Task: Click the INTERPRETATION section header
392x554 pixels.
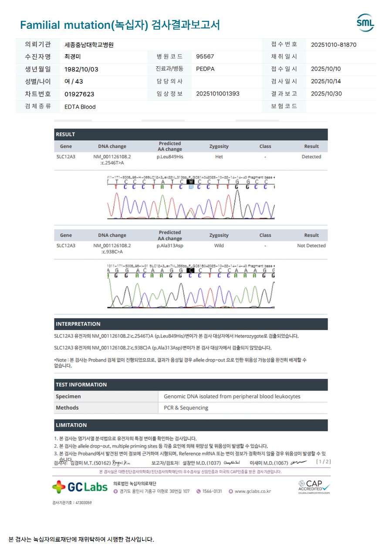Action: click(x=191, y=324)
